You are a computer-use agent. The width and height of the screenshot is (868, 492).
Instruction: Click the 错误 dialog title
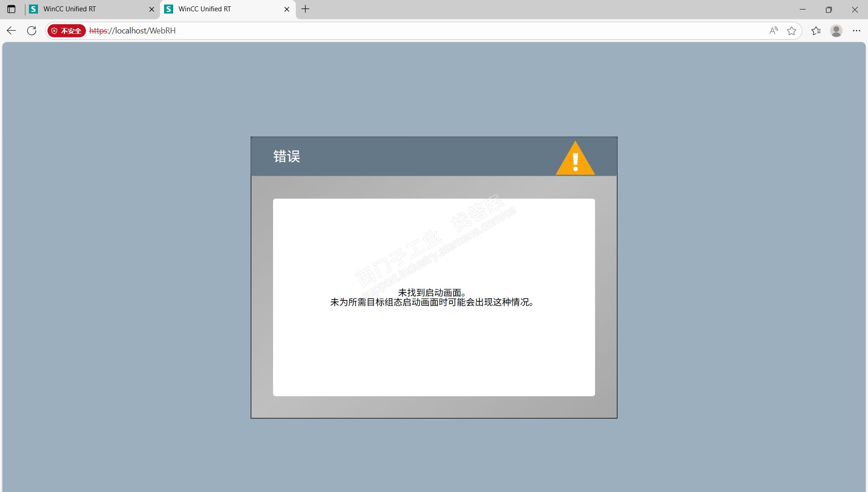coord(287,156)
